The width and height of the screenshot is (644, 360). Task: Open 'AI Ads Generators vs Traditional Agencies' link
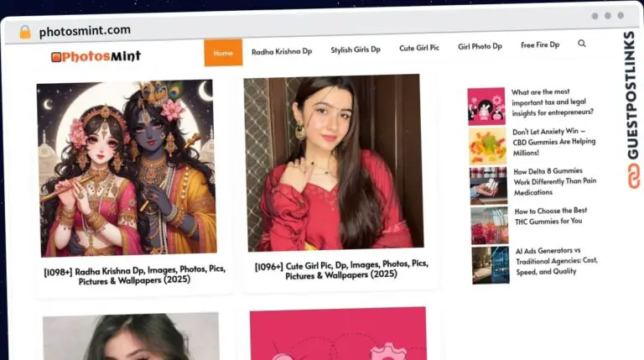tap(557, 260)
